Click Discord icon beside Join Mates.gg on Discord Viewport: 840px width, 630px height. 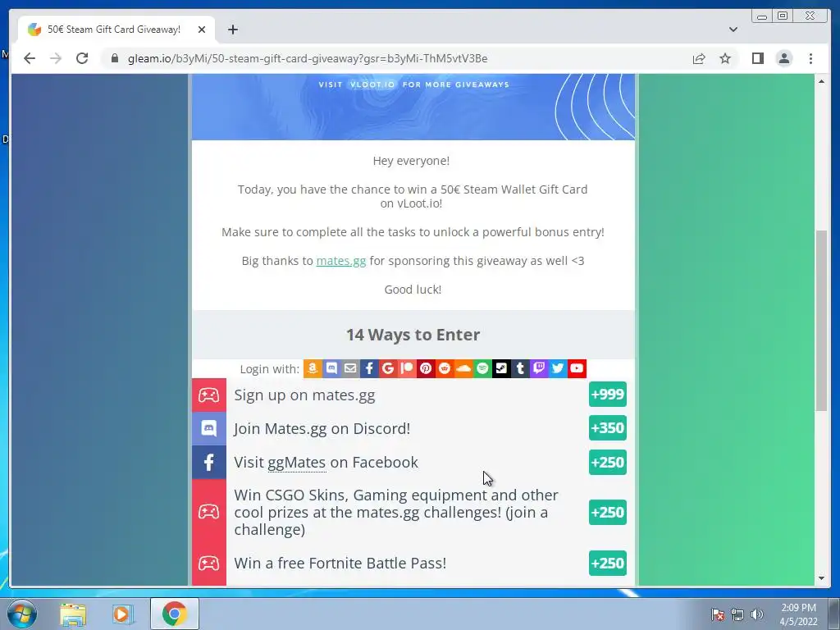coord(209,428)
